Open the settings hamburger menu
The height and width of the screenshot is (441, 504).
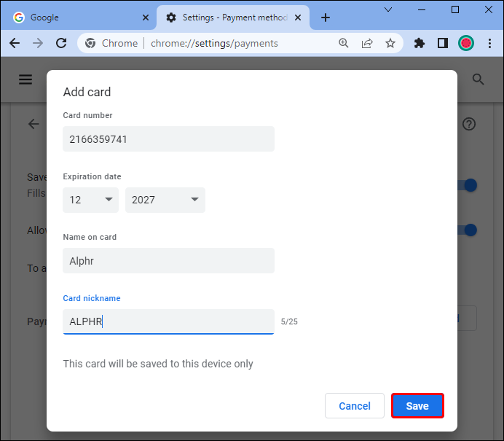coord(25,79)
